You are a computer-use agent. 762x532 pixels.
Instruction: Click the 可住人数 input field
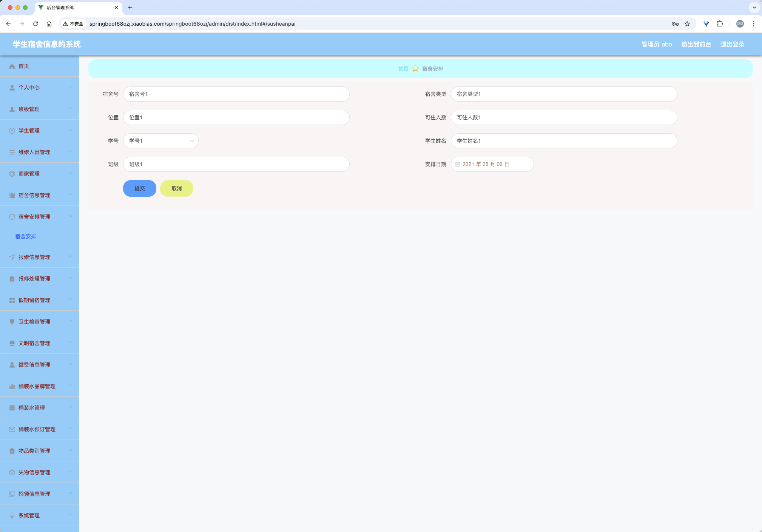click(564, 117)
